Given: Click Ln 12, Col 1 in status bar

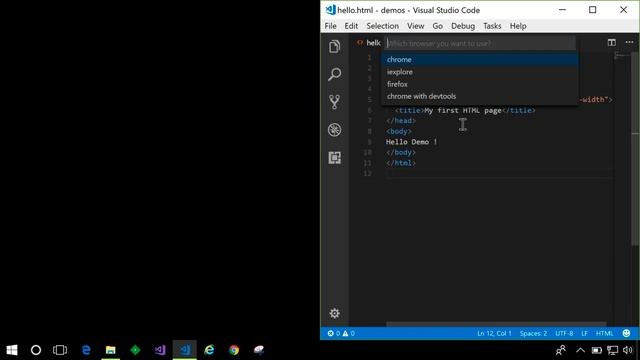Looking at the screenshot, I should [494, 333].
